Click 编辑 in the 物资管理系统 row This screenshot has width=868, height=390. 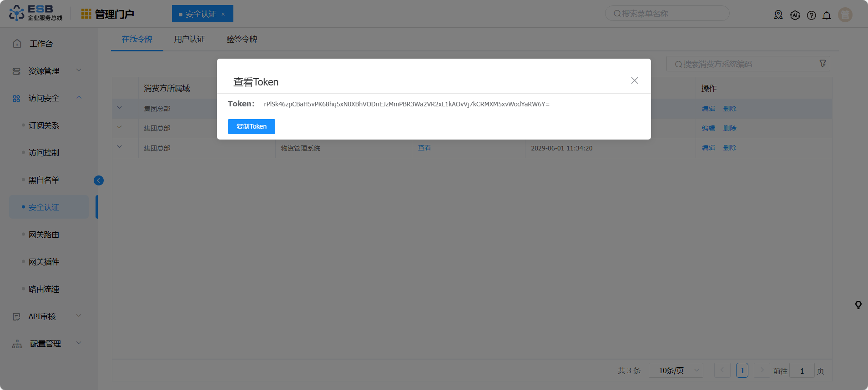tap(708, 148)
